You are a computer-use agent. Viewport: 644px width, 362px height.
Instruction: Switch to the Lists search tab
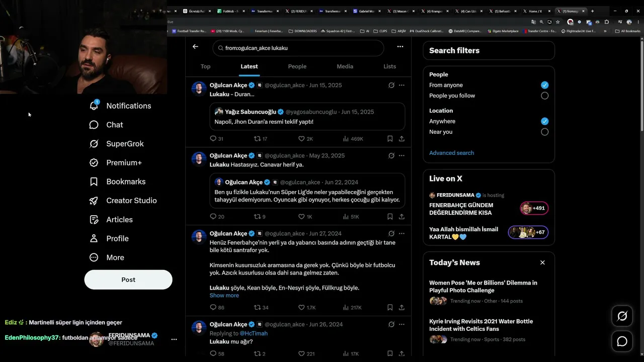coord(389,66)
